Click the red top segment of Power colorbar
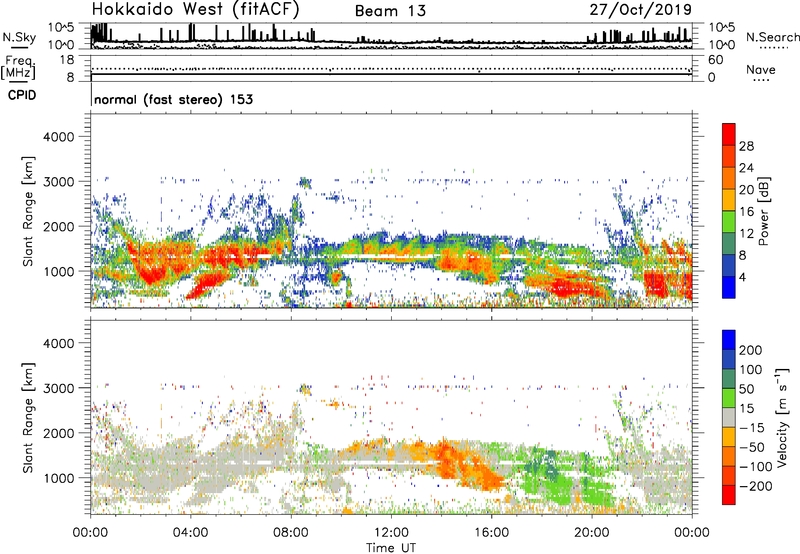This screenshot has height=554, width=800. coord(729,134)
